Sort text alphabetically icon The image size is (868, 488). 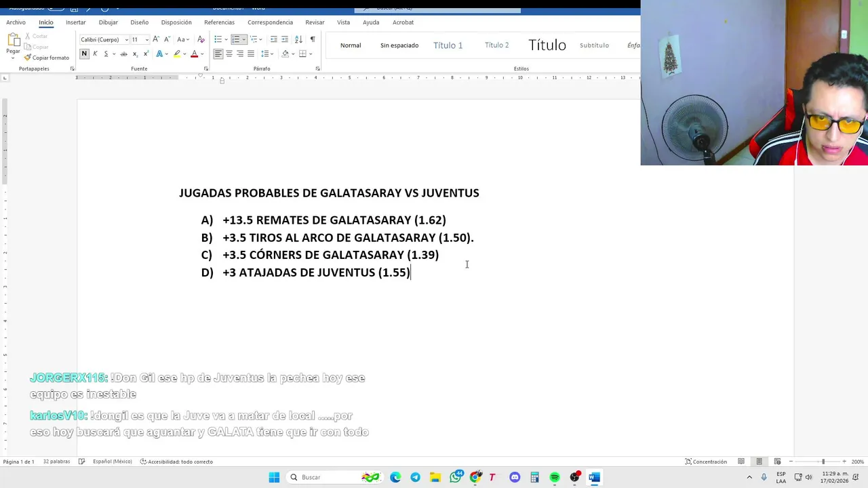click(x=298, y=39)
